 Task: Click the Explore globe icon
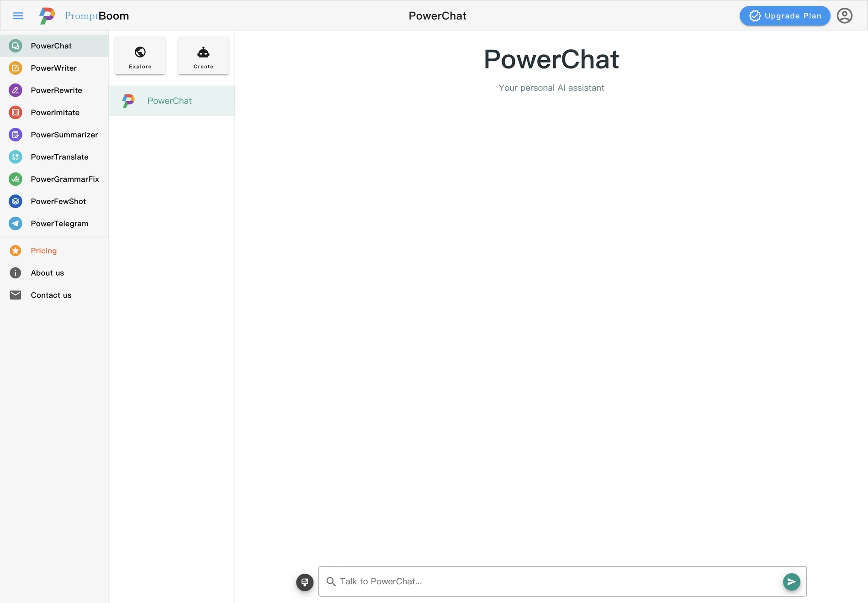point(140,52)
